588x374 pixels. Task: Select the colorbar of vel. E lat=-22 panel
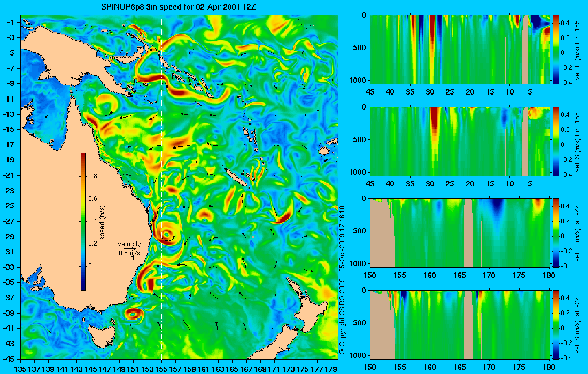(x=556, y=232)
